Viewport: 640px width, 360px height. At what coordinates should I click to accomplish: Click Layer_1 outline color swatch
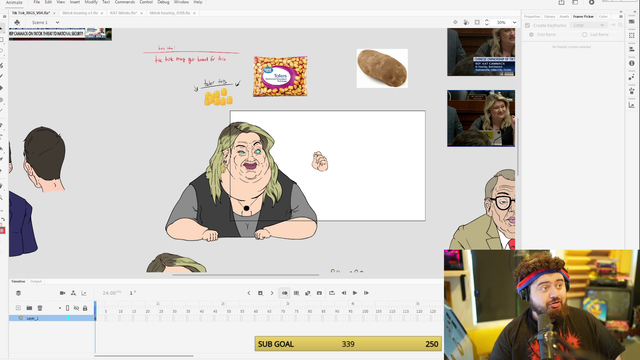(x=68, y=318)
